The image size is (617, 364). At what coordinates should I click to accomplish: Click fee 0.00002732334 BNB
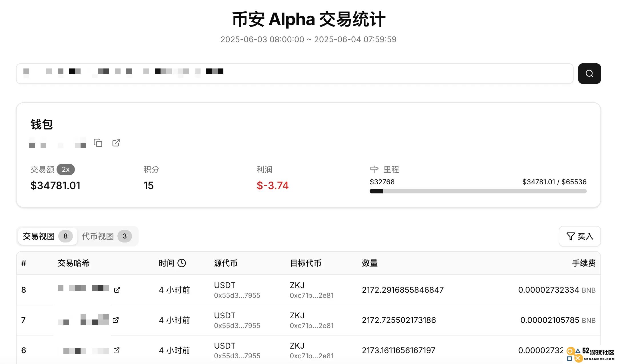point(557,290)
